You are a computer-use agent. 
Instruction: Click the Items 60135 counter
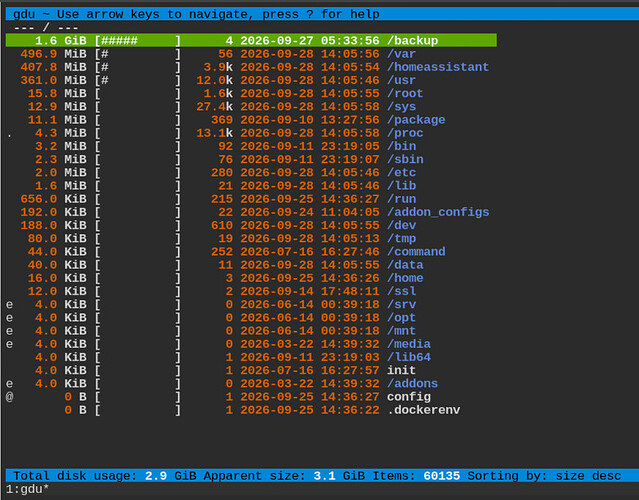[416, 476]
